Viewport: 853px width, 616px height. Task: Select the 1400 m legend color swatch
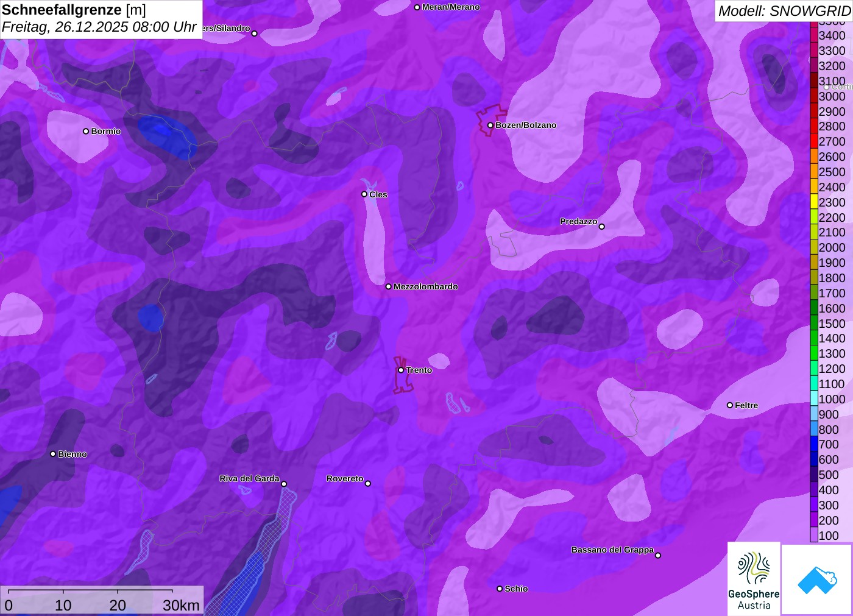[x=814, y=338]
